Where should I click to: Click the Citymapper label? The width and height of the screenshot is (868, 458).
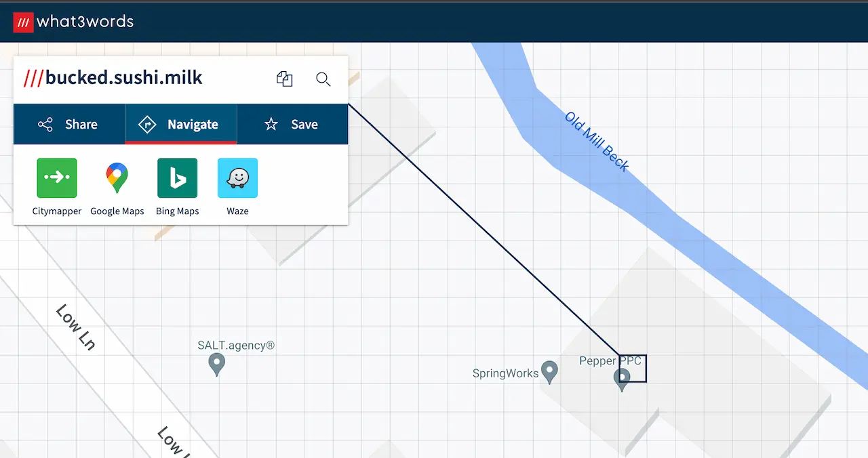tap(57, 211)
